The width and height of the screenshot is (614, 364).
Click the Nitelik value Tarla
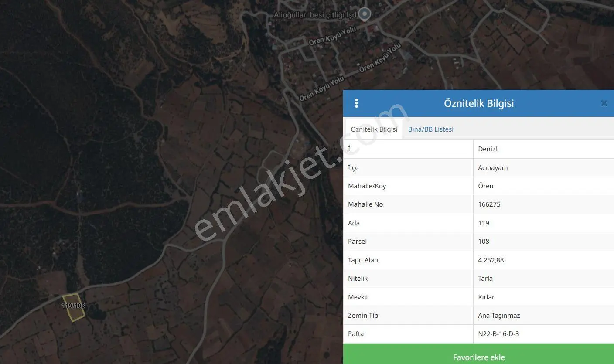tap(543, 279)
